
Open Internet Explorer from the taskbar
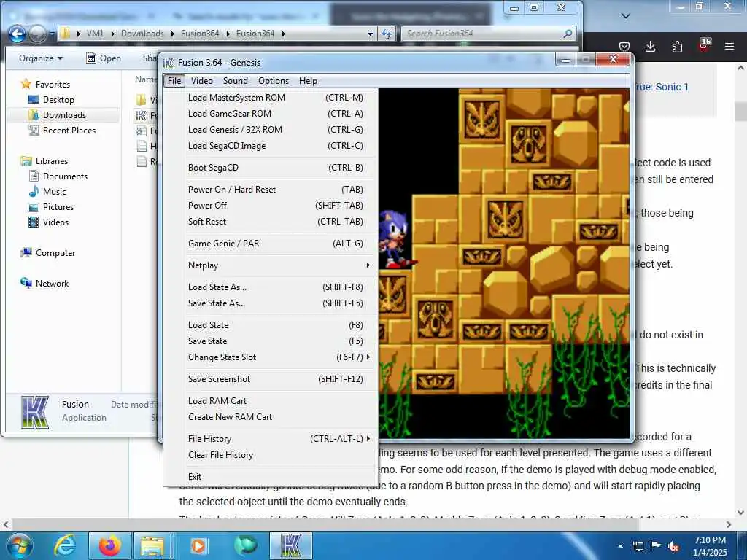(65, 546)
